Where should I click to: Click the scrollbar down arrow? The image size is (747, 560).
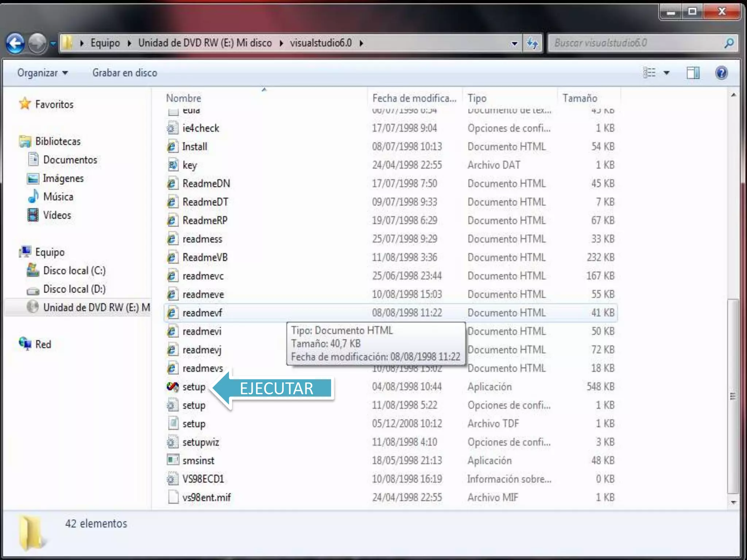point(733,502)
